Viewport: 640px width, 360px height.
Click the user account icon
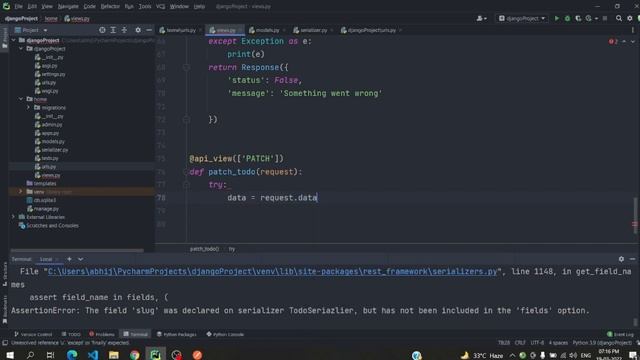pos(481,18)
